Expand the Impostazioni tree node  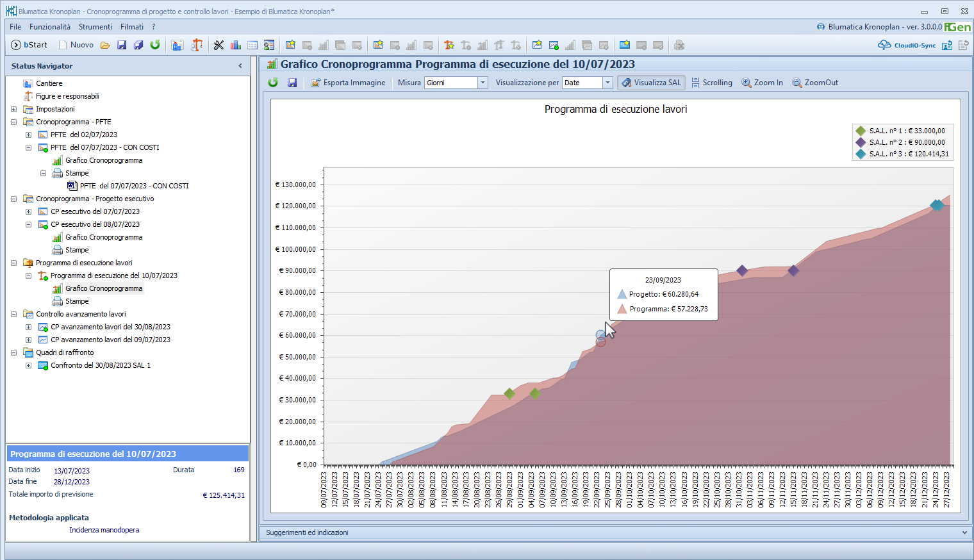point(13,109)
